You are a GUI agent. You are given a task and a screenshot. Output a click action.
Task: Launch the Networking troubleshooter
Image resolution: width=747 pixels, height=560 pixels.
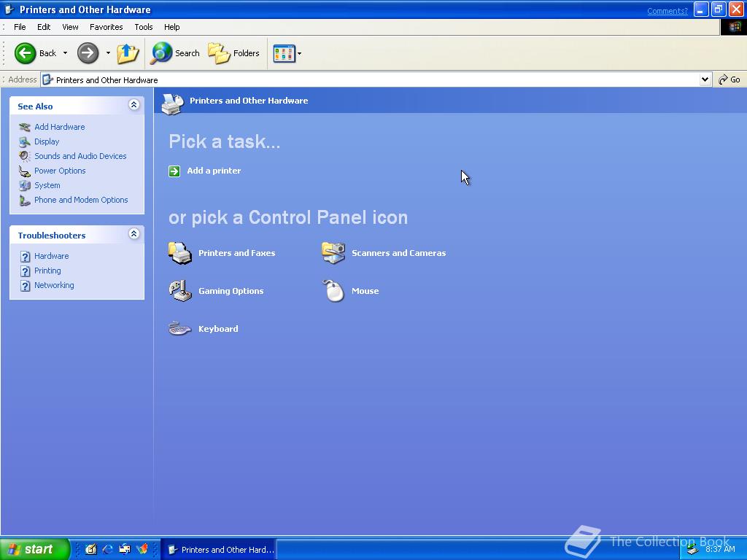pyautogui.click(x=54, y=285)
